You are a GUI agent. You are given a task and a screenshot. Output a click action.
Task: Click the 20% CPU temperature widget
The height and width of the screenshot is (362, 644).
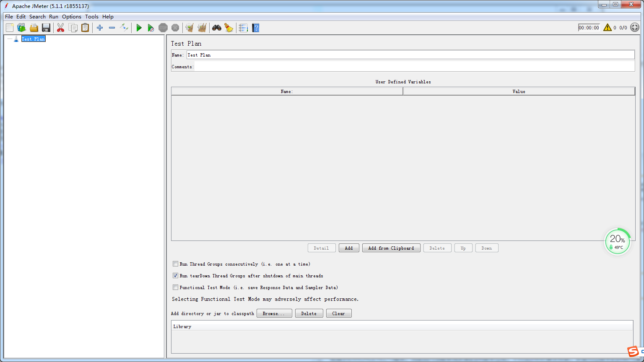point(617,242)
